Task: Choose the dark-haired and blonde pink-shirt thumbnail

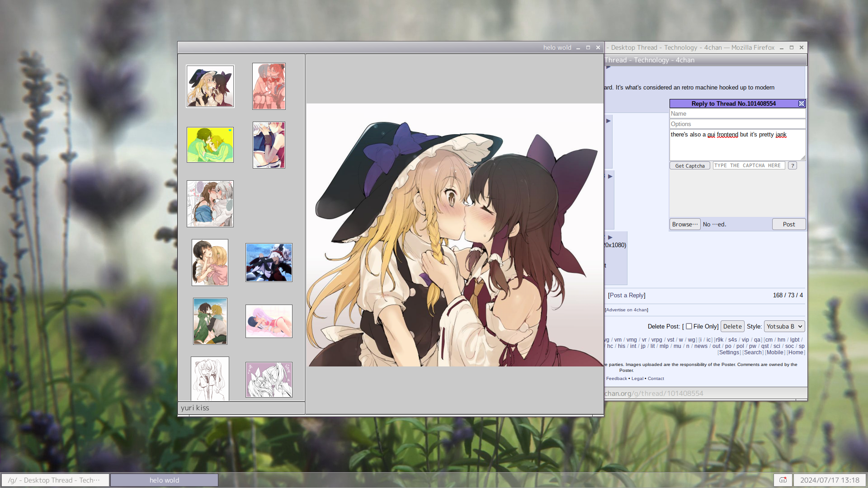Action: click(x=210, y=263)
